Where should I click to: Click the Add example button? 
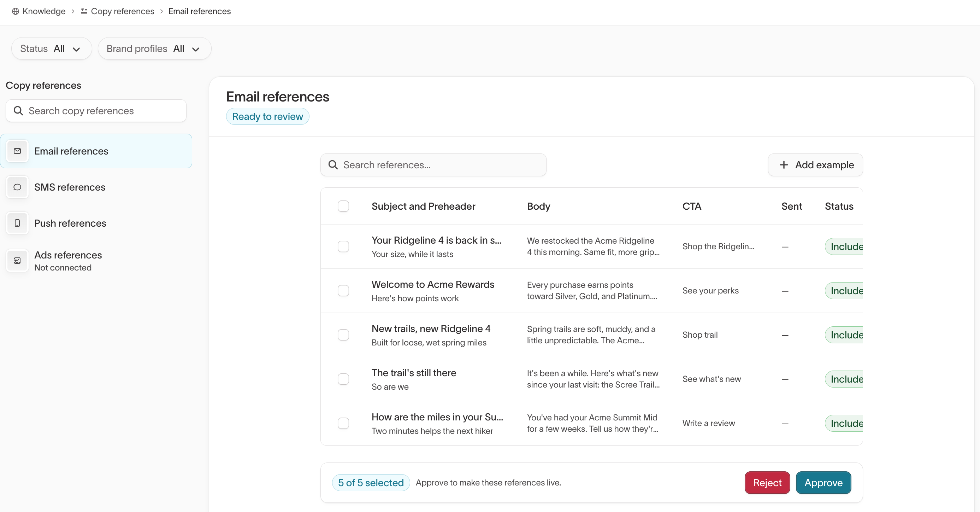click(x=815, y=165)
